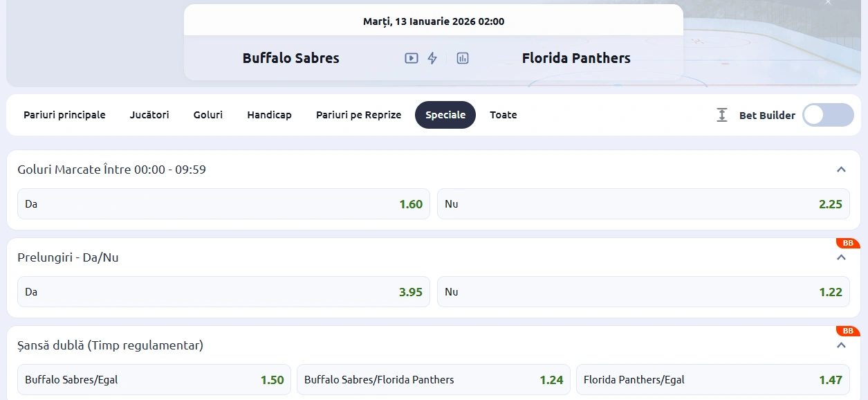Viewport: 868px width, 400px height.
Task: Enable the Bet Builder toggle
Action: 827,115
